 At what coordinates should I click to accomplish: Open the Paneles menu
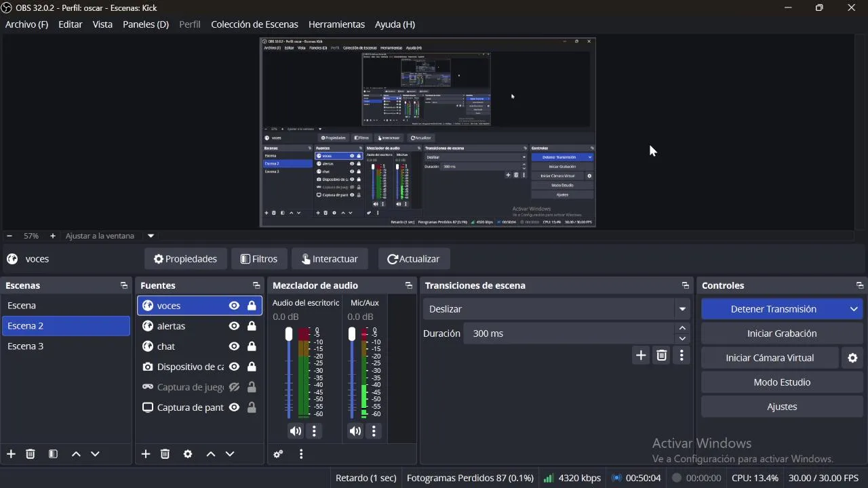(x=146, y=24)
